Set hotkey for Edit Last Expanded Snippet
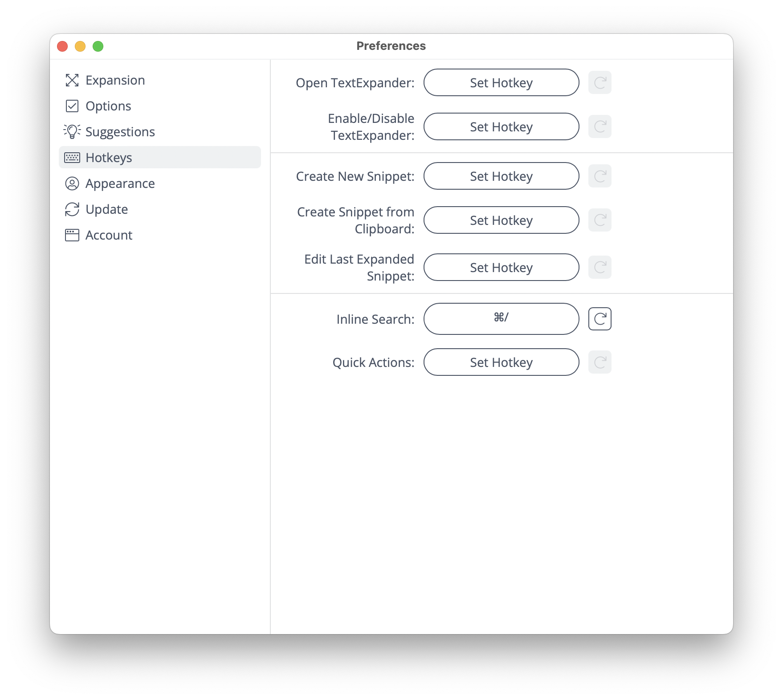This screenshot has width=783, height=700. [502, 267]
